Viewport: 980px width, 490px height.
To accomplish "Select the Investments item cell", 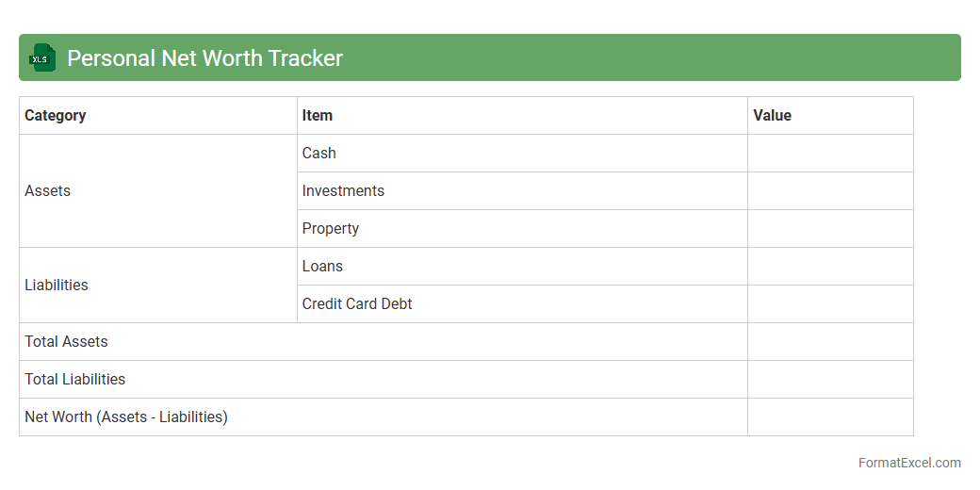I will (343, 190).
